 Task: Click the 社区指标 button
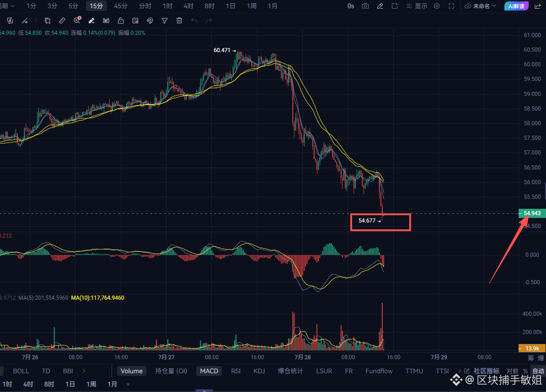click(x=487, y=371)
